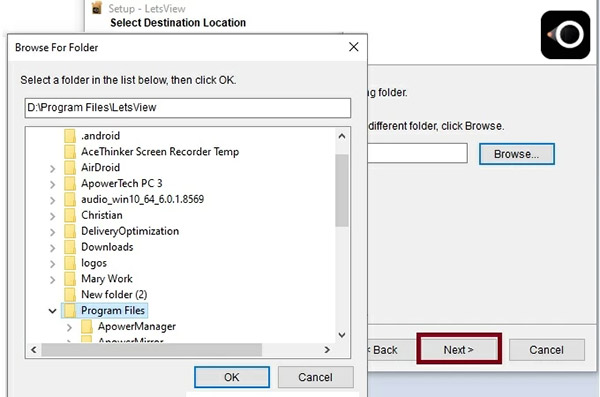This screenshot has width=600, height=397.
Task: Click the folder path input field
Action: pos(188,108)
